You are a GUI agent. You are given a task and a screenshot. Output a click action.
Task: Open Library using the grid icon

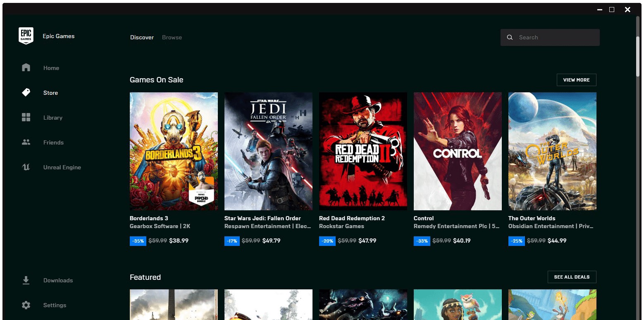[x=26, y=117]
